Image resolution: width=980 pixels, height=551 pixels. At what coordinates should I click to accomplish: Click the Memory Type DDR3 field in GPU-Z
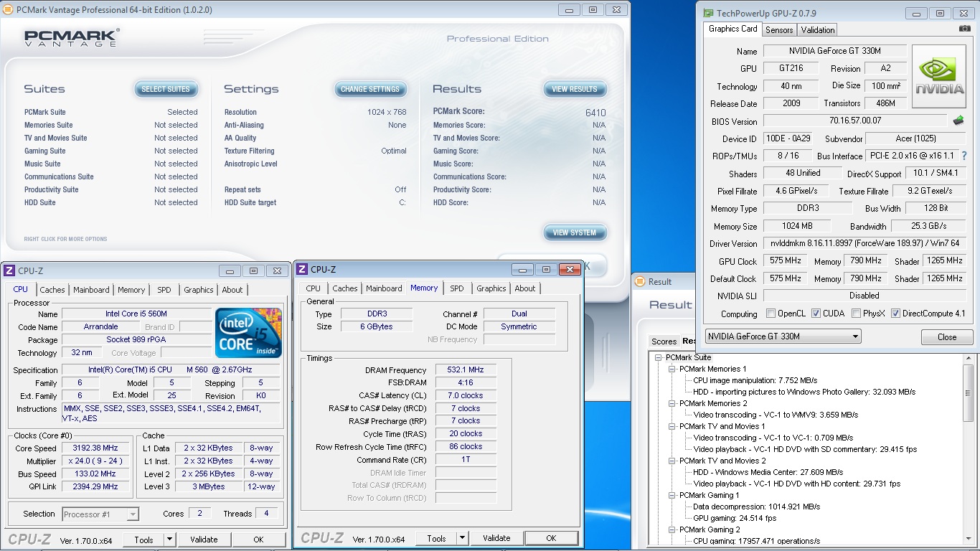click(809, 208)
